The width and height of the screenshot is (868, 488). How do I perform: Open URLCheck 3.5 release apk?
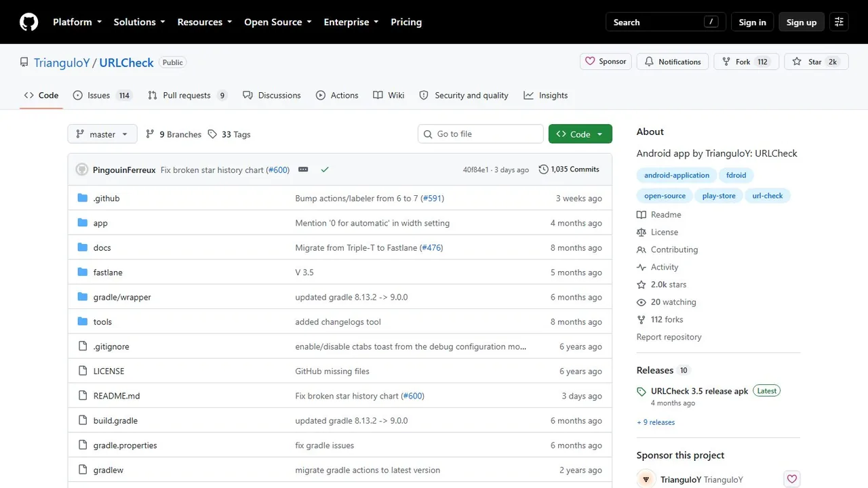click(700, 391)
